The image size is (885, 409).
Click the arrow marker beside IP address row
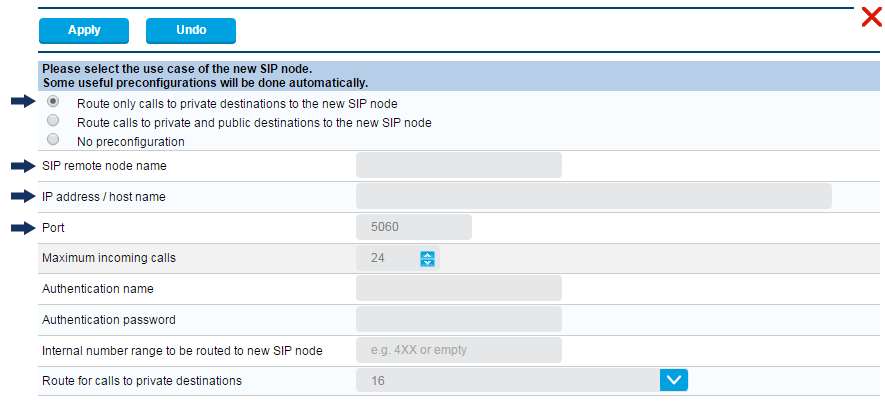point(22,196)
